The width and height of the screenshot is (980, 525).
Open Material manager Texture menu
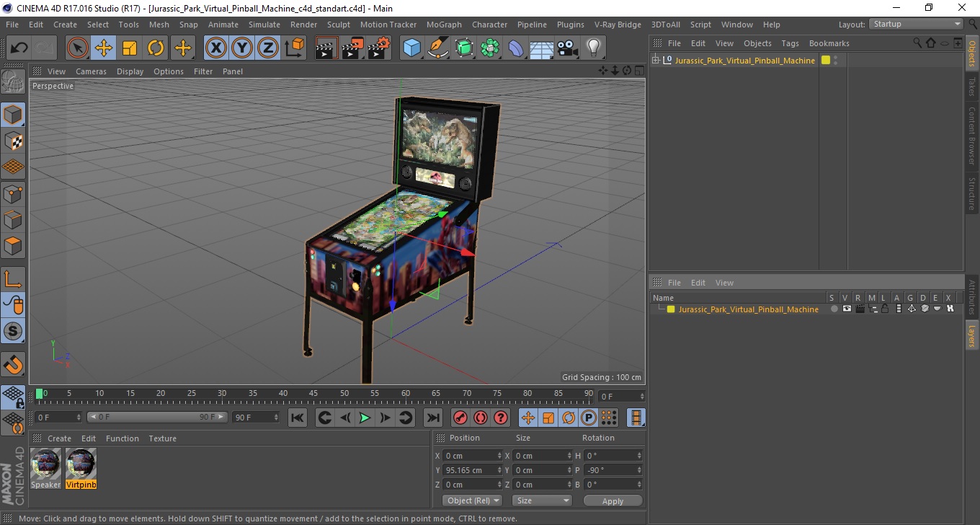click(x=162, y=438)
